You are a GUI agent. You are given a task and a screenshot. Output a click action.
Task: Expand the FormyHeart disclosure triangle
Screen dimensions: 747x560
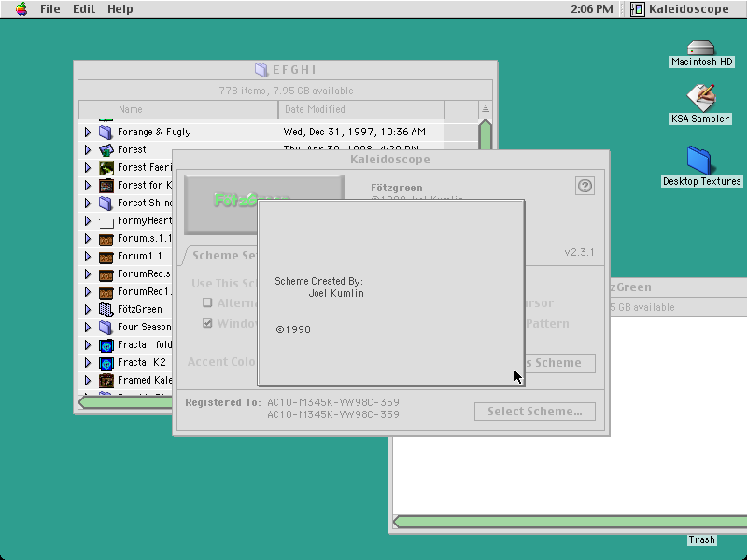[x=88, y=220]
